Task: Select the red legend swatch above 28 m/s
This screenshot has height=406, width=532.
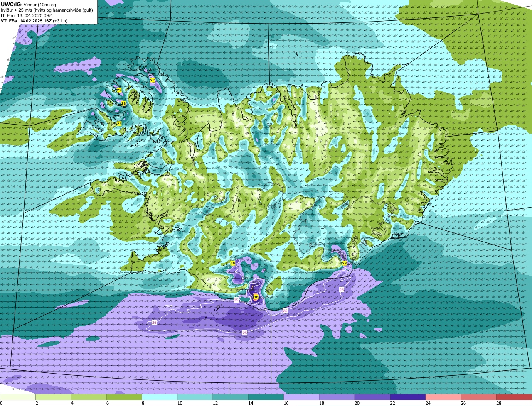Action: point(514,397)
